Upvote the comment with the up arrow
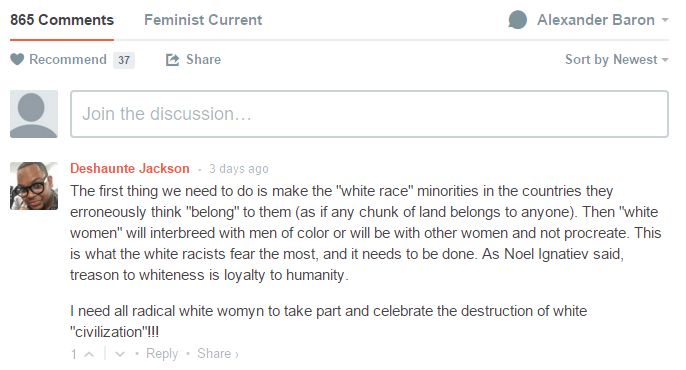 tap(89, 354)
